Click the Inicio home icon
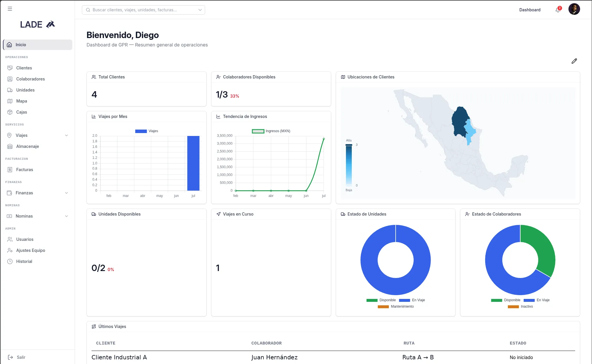 click(9, 45)
